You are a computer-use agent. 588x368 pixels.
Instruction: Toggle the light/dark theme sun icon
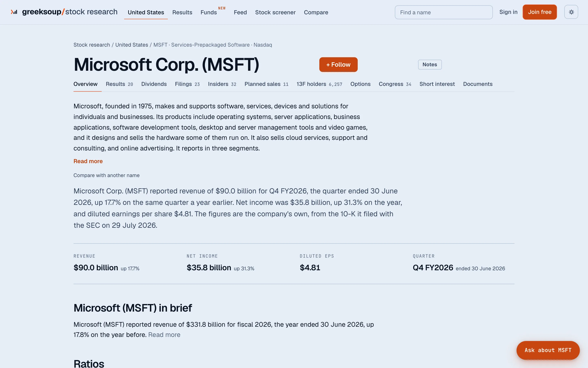pyautogui.click(x=571, y=12)
